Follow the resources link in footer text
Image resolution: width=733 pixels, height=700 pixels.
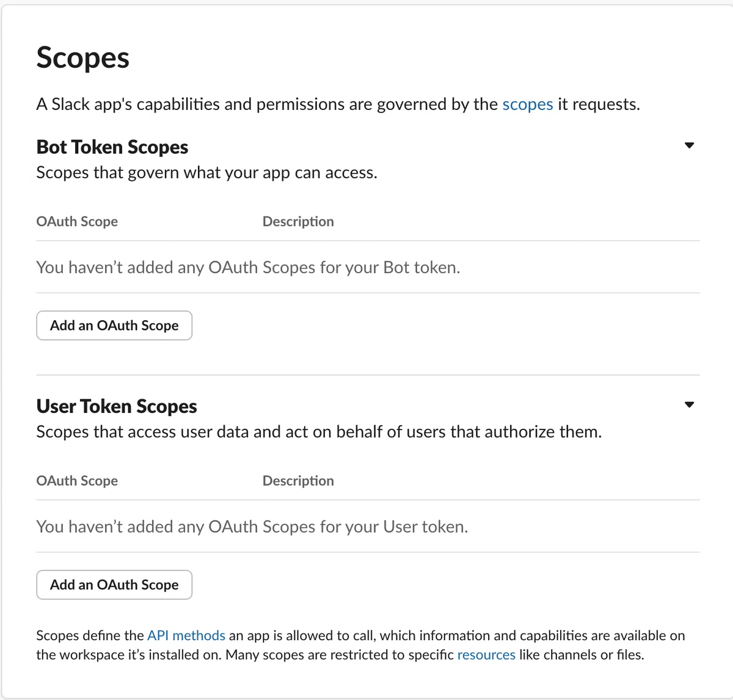coord(486,655)
